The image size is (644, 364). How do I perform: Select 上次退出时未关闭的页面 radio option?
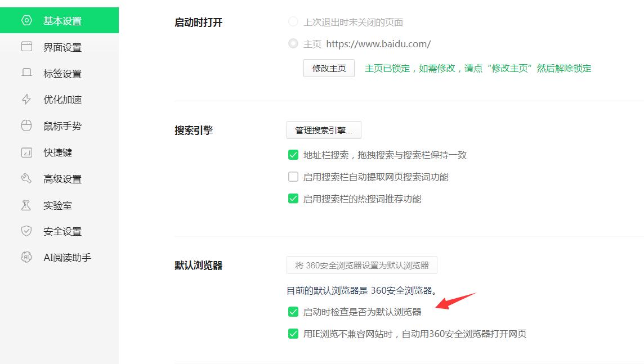pyautogui.click(x=293, y=22)
